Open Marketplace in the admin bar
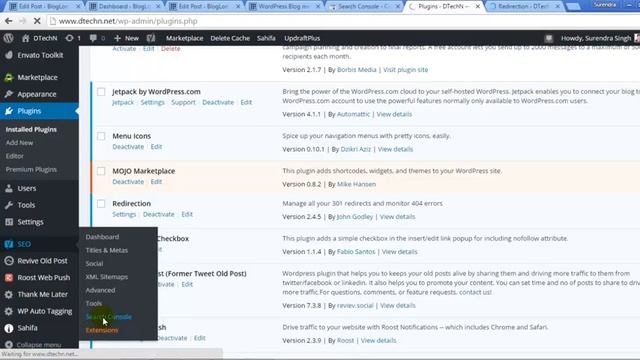 coord(184,38)
